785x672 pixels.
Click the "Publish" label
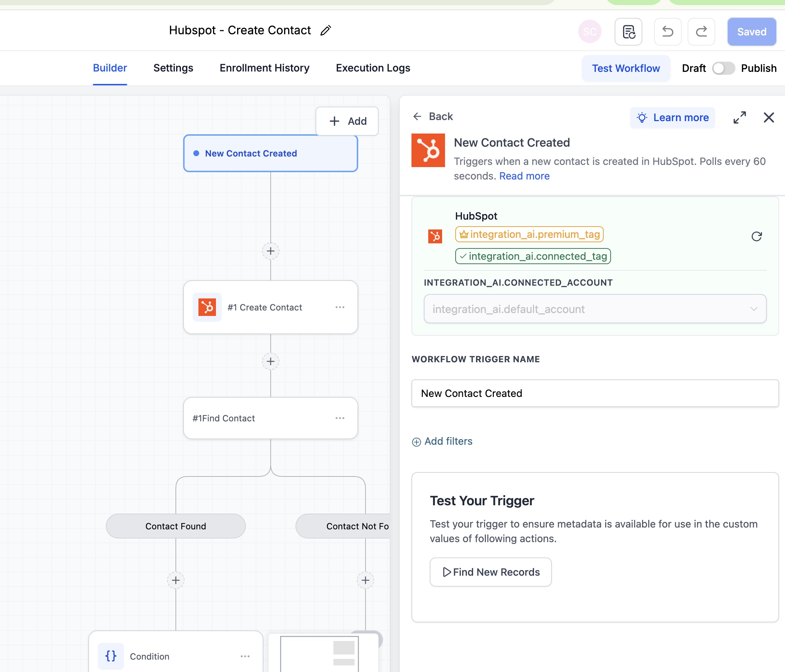click(759, 69)
